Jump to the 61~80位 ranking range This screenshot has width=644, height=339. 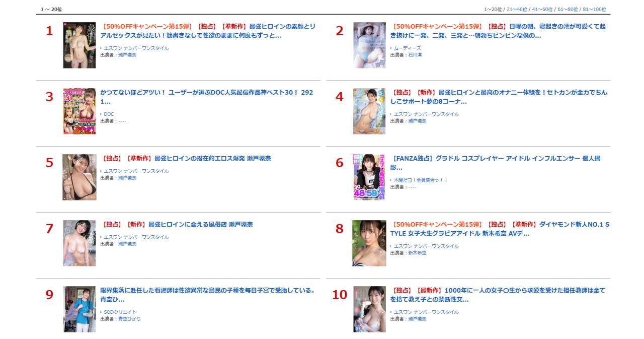[x=568, y=9]
